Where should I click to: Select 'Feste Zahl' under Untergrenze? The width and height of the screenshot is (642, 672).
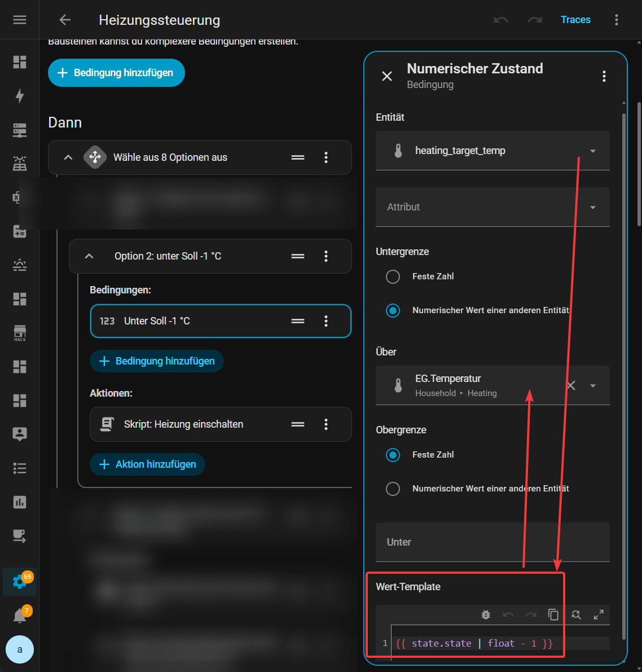[393, 276]
